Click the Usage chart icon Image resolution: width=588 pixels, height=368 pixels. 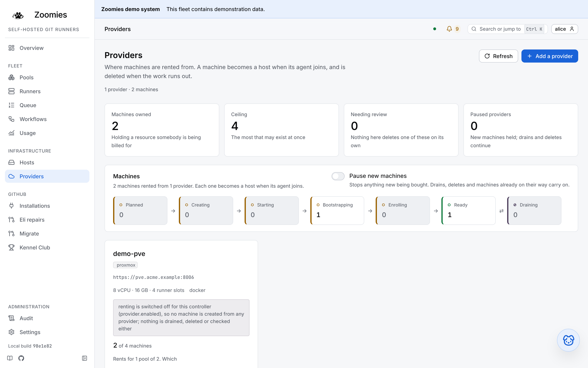[11, 133]
